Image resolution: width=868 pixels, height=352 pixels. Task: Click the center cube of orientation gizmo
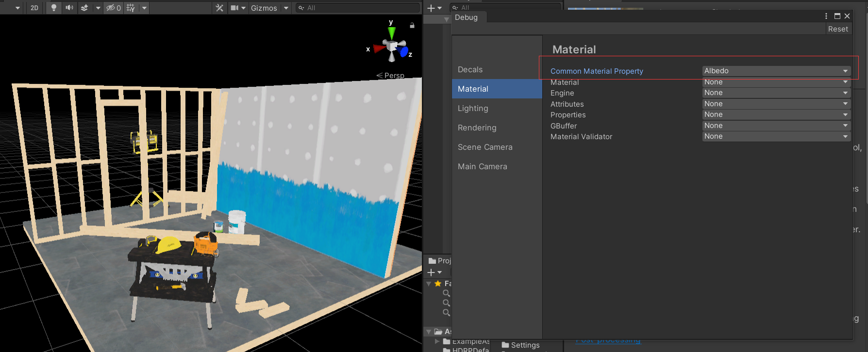pyautogui.click(x=391, y=47)
